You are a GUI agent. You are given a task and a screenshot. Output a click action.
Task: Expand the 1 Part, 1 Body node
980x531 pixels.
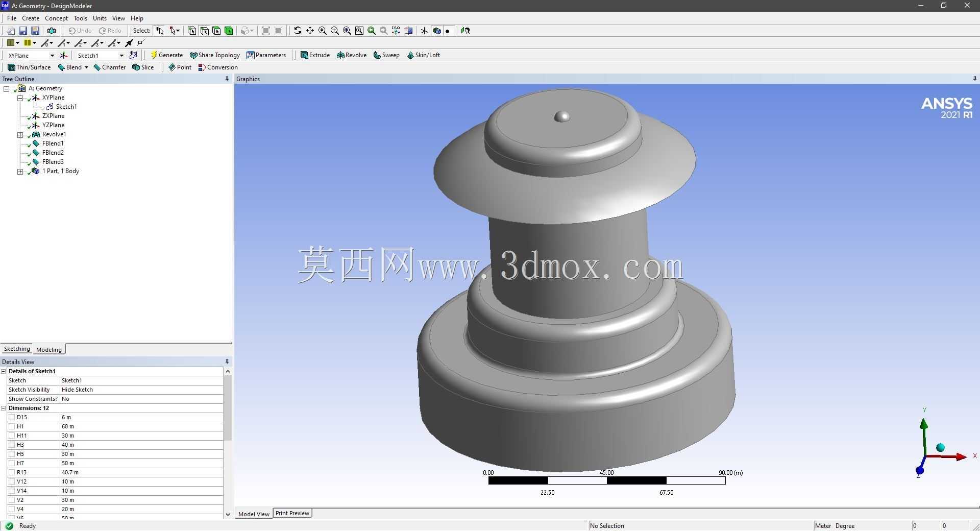point(20,172)
